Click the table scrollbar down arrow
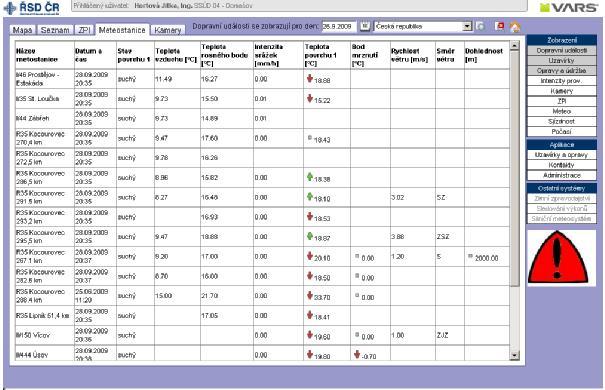 tap(514, 355)
